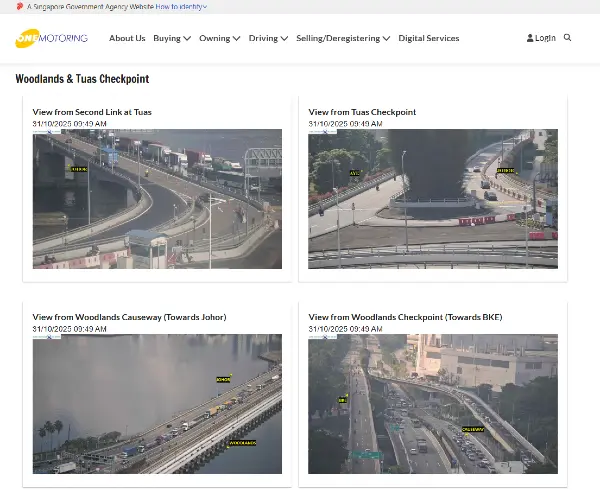The image size is (600, 490).
Task: Click the timestamp under Woodlands Checkpoint BKE title
Action: pyautogui.click(x=346, y=329)
